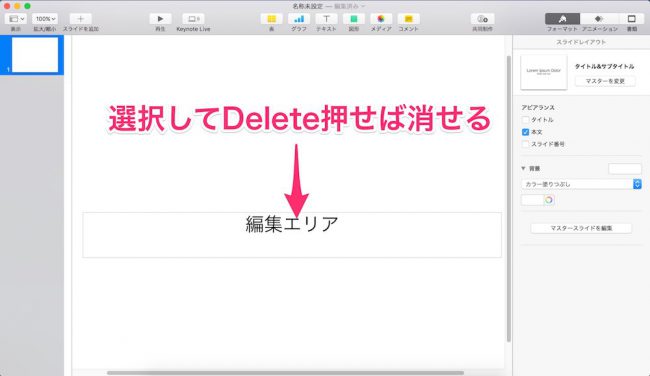Open Keynote Live
Screen dimensions: 650x376
[x=193, y=19]
